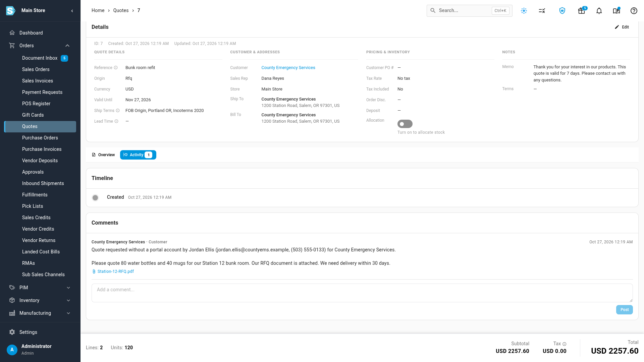644x362 pixels.
Task: Edit the quote details
Action: click(622, 27)
